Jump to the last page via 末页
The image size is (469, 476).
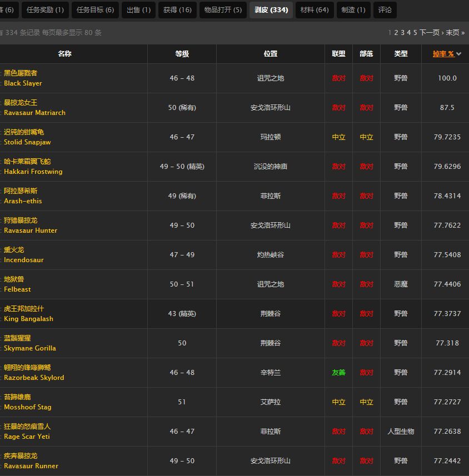pyautogui.click(x=455, y=32)
